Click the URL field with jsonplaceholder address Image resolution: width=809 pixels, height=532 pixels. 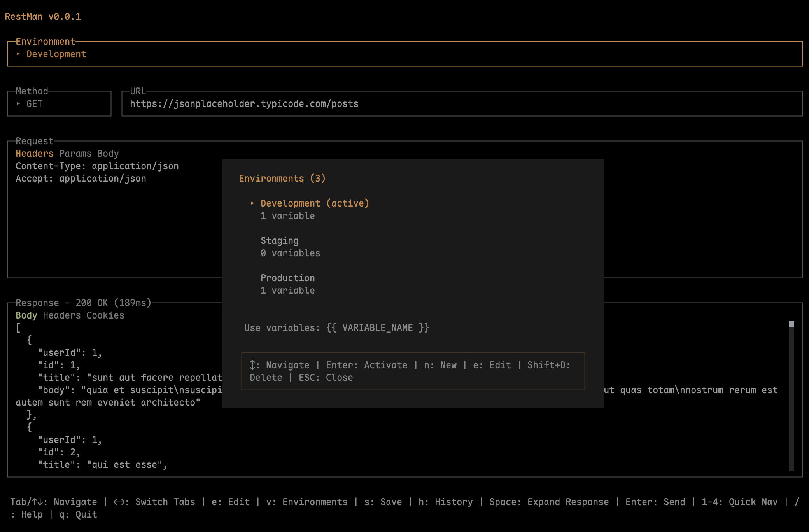click(x=462, y=104)
